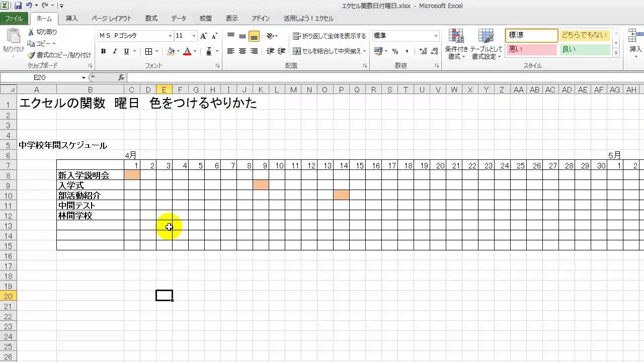
Task: Switch to データ tab
Action: 179,19
